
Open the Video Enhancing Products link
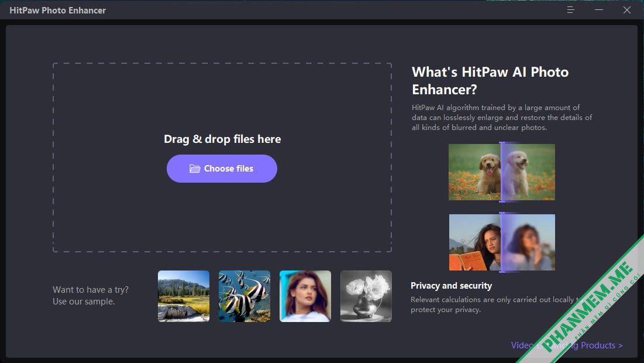(567, 345)
